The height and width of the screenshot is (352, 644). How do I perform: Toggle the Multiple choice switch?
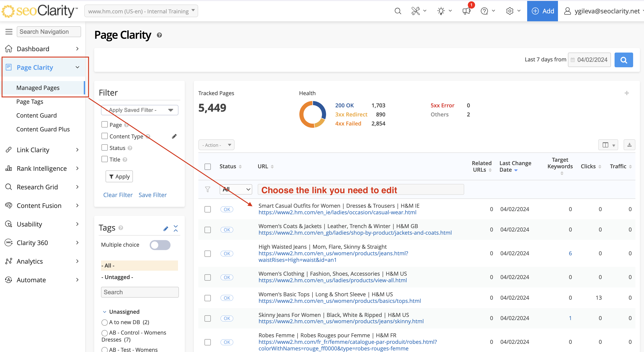160,245
